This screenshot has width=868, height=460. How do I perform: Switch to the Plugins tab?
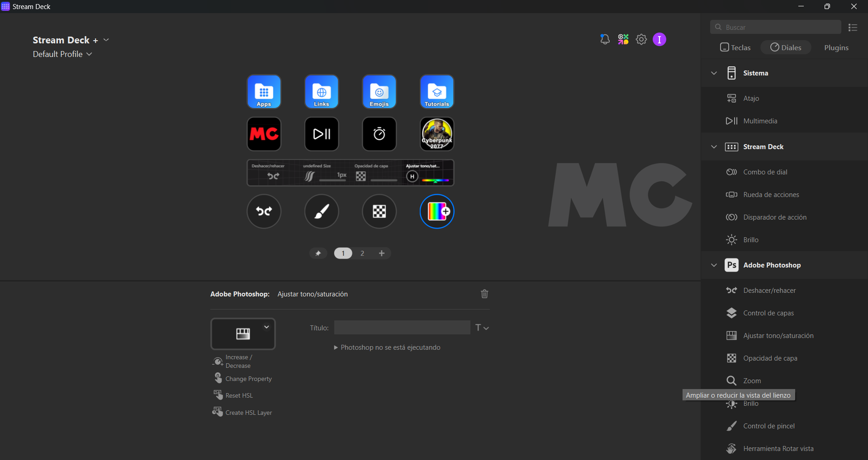[x=836, y=47]
